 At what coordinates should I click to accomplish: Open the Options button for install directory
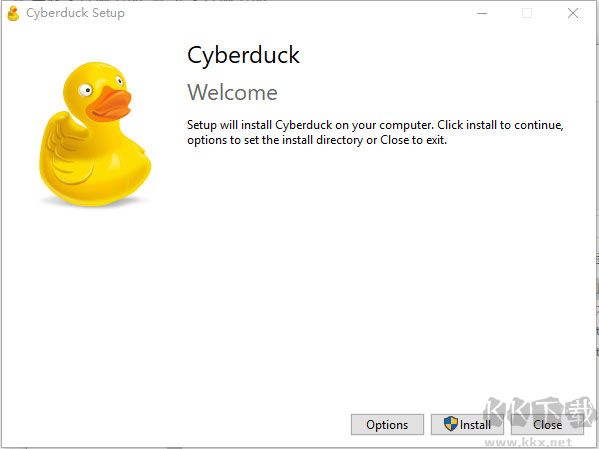tap(387, 424)
